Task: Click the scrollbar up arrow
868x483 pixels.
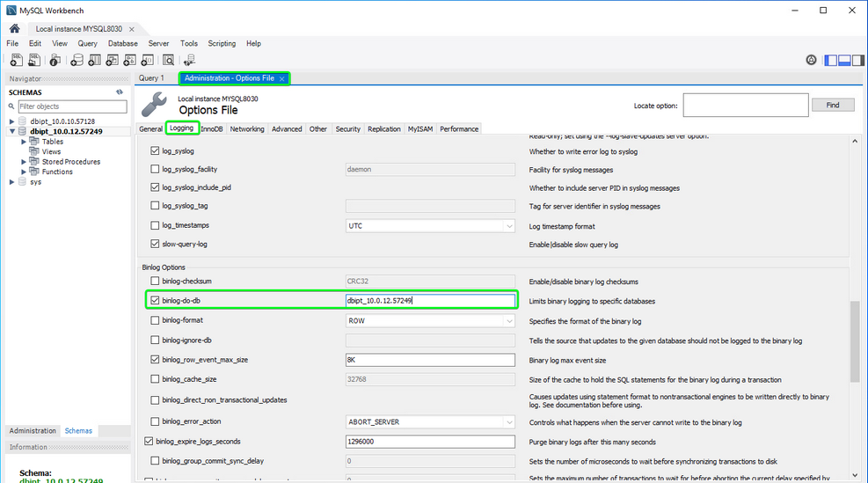Action: click(x=856, y=142)
